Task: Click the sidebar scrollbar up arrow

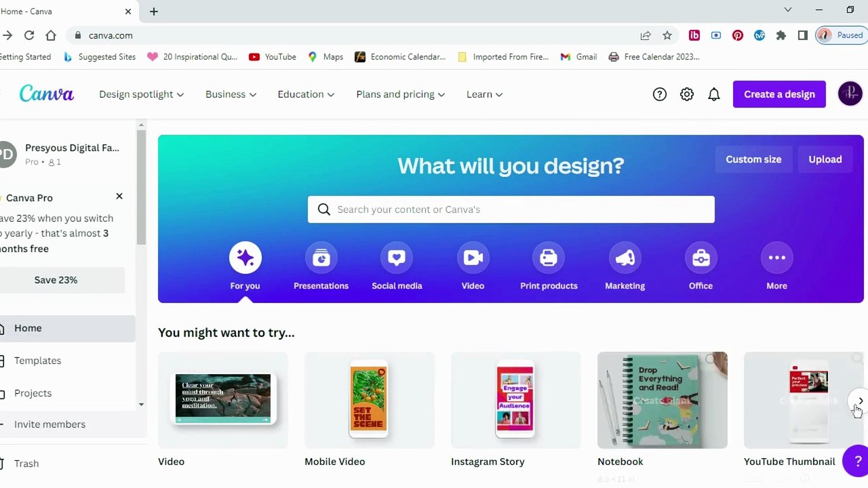Action: coord(141,125)
